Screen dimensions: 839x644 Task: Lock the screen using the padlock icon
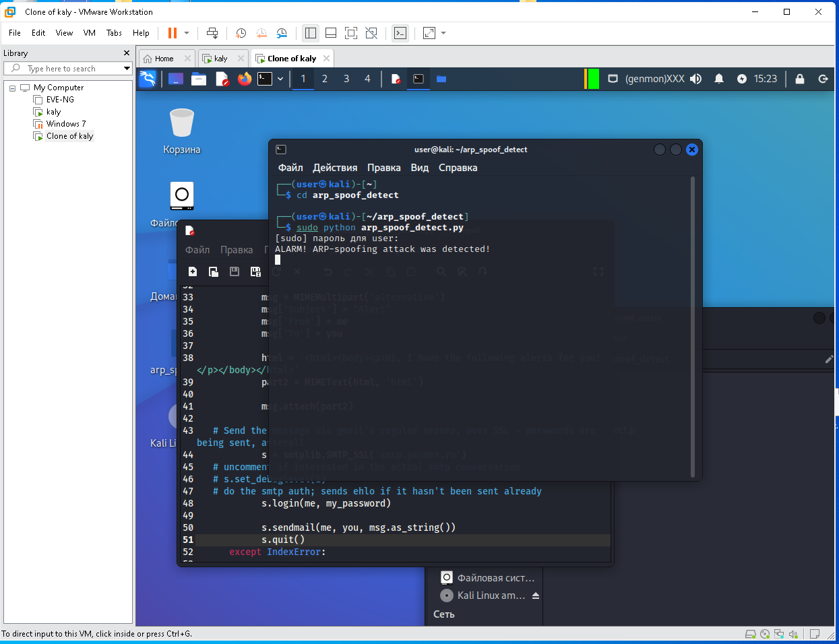point(800,79)
